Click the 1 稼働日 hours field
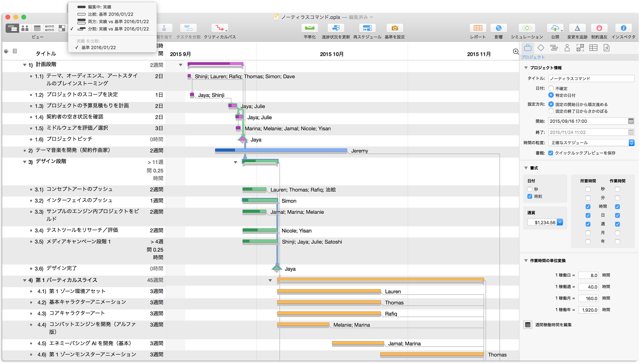The width and height of the screenshot is (641, 364). [x=588, y=275]
